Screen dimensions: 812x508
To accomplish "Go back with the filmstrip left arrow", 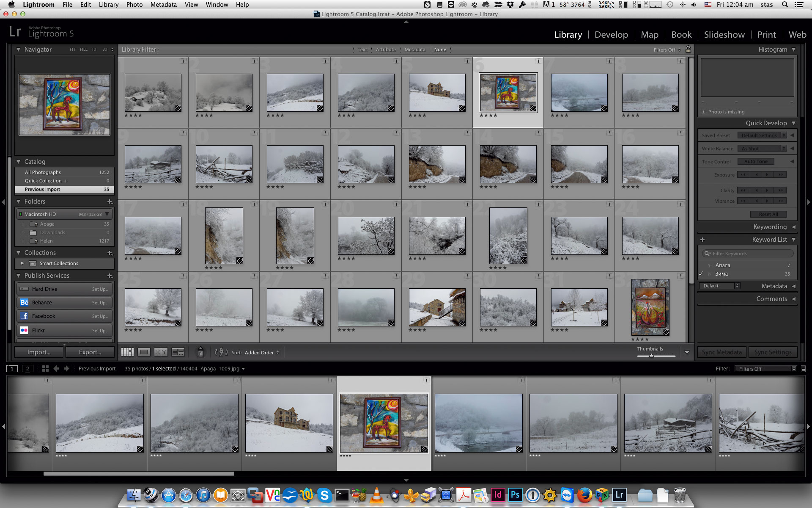I will 56,369.
